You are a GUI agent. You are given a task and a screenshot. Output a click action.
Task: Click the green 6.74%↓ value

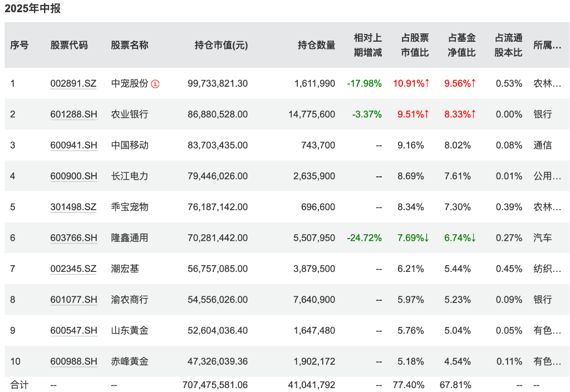pos(460,238)
